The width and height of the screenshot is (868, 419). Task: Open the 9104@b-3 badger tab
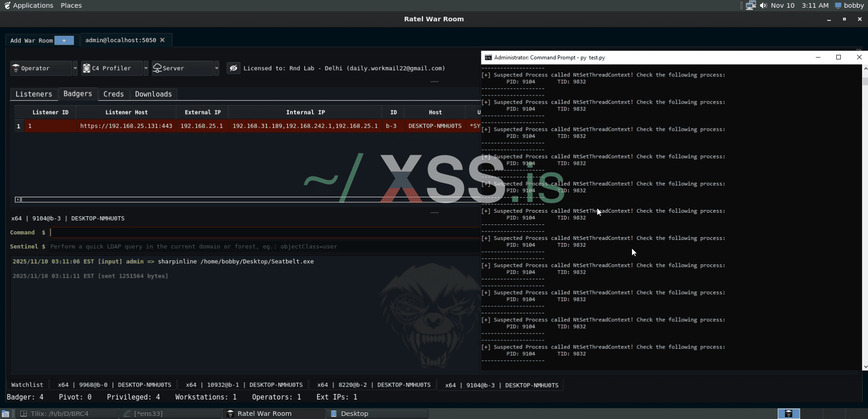pyautogui.click(x=502, y=385)
